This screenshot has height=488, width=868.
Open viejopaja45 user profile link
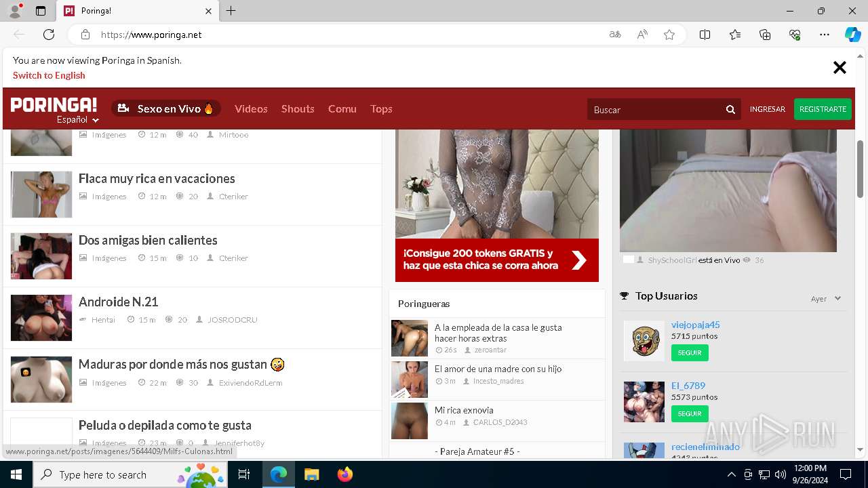pyautogui.click(x=695, y=325)
